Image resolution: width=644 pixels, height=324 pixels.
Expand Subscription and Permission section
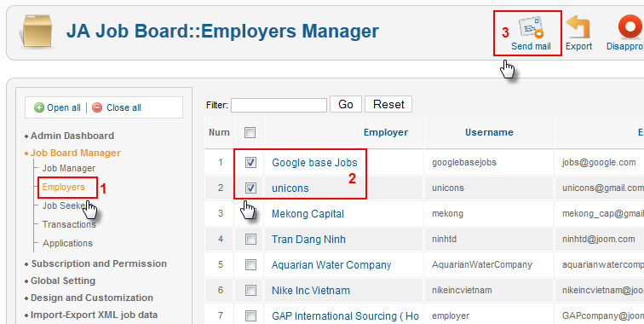[x=99, y=263]
